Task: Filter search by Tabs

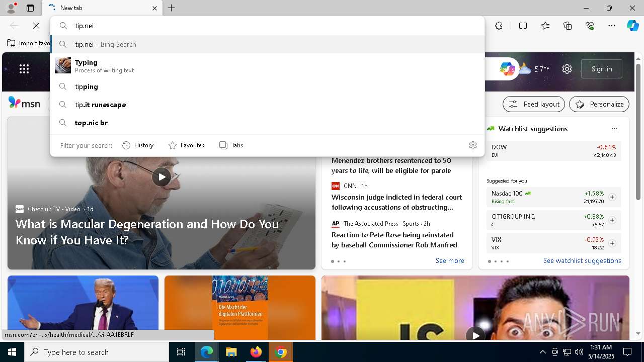Action: pos(231,145)
